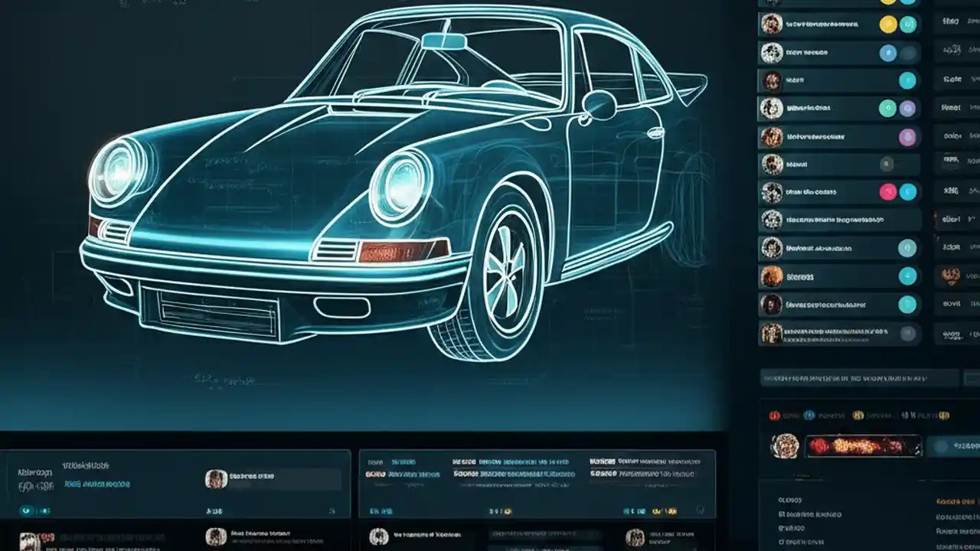Select the gold emblem icon in the stats row
The width and height of the screenshot is (980, 551).
858,416
